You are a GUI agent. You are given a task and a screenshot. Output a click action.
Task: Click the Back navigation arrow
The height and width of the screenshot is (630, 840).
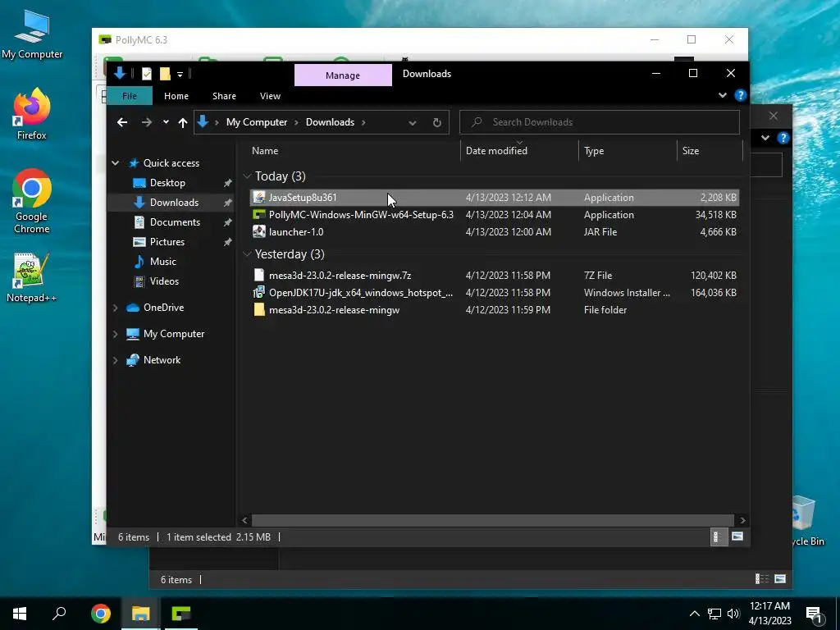pyautogui.click(x=122, y=122)
